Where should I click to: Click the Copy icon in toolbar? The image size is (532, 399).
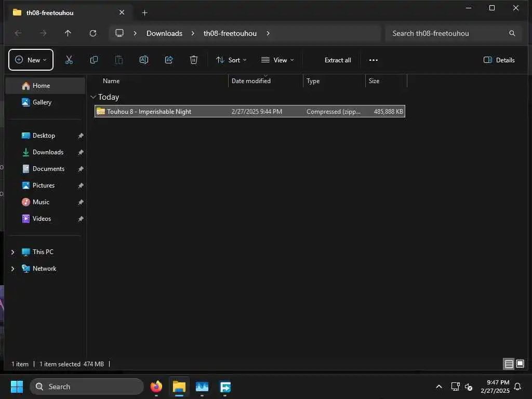94,60
